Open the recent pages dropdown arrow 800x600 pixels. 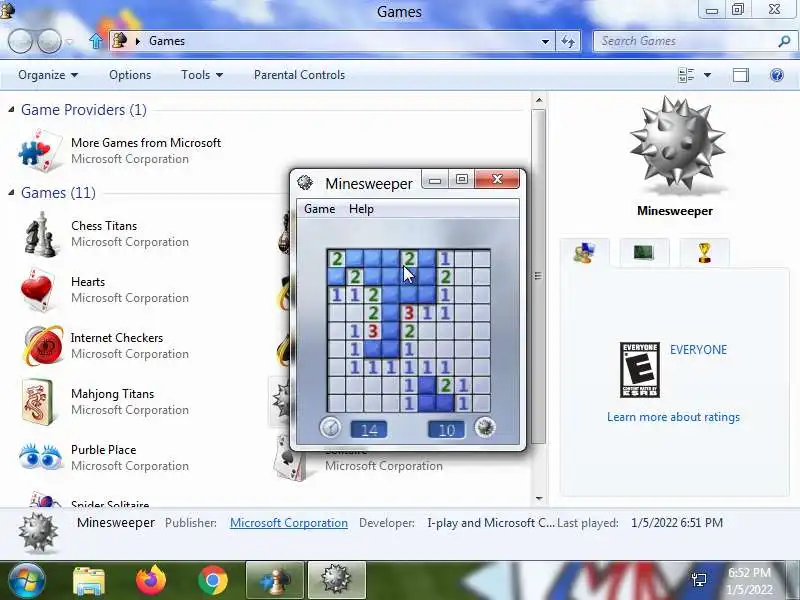[x=69, y=42]
